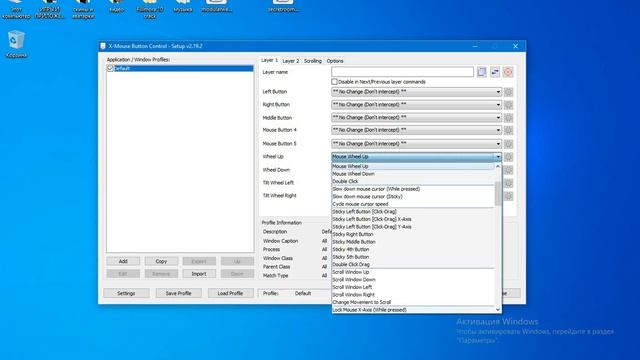The width and height of the screenshot is (640, 360).
Task: Open the gear settings for Wheel Up
Action: pyautogui.click(x=508, y=157)
